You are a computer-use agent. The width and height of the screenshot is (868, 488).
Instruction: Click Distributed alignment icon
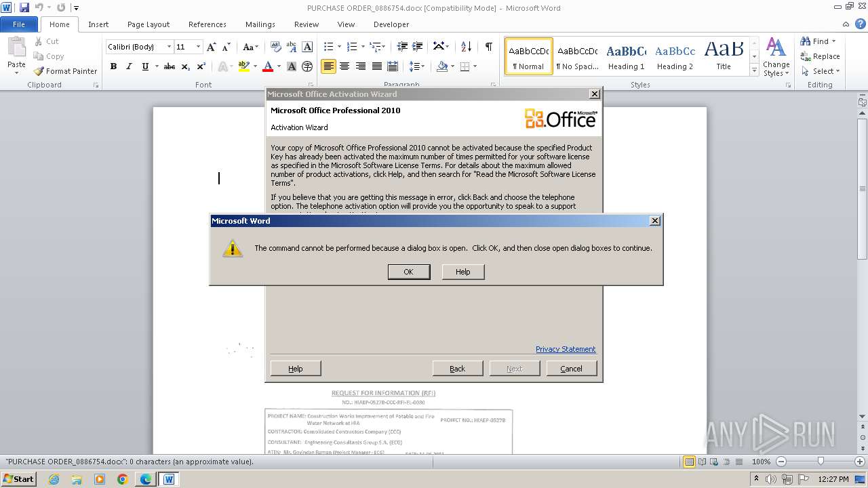tap(392, 66)
